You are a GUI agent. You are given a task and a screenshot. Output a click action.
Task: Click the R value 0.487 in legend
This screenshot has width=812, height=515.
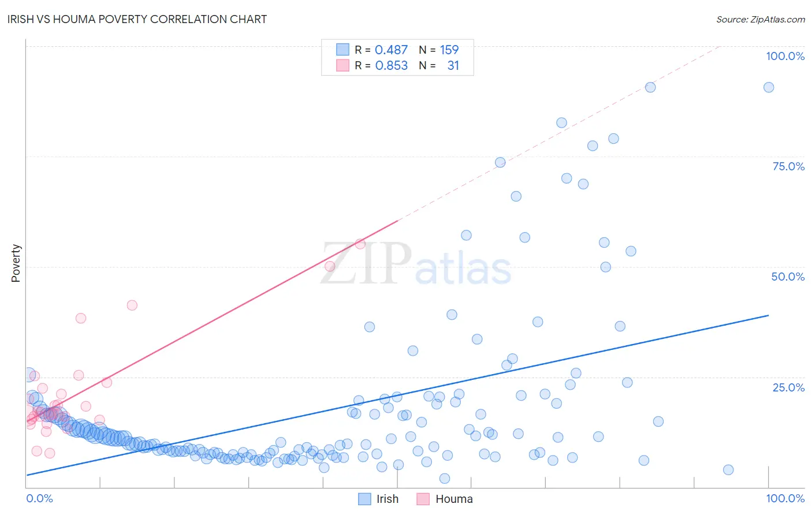point(392,50)
